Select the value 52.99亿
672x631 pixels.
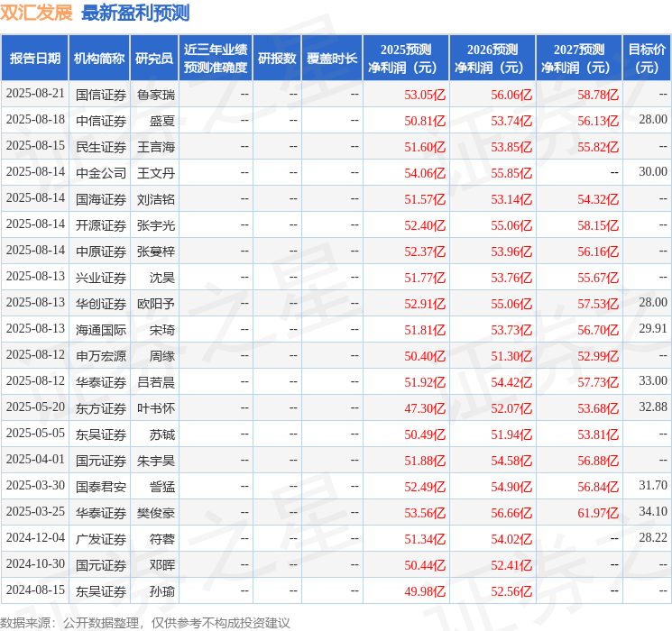[598, 356]
